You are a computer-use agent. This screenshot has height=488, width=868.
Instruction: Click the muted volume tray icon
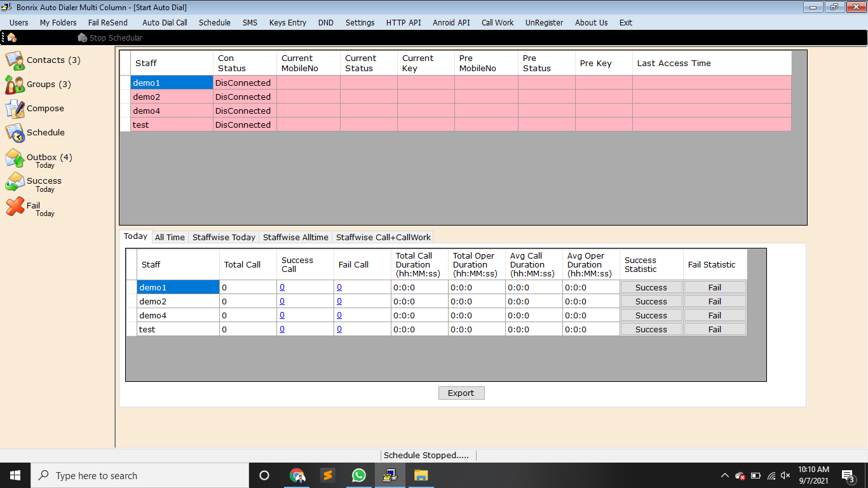786,475
